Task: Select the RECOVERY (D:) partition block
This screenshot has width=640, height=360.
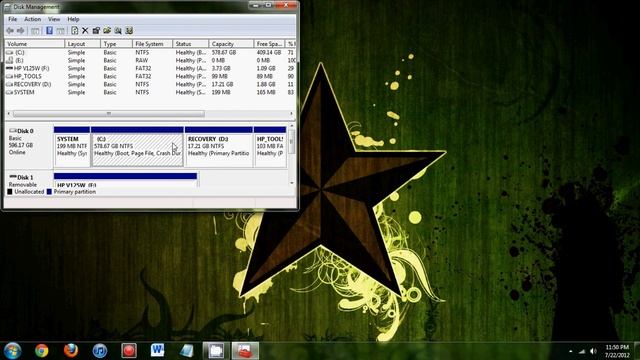Action: [219, 147]
